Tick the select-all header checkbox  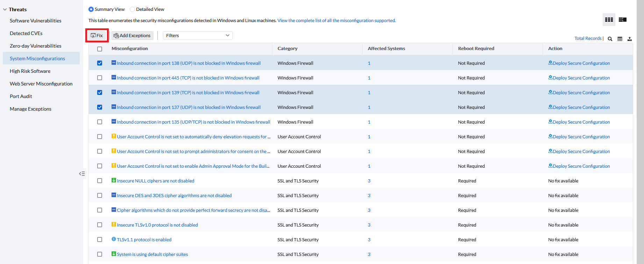100,49
